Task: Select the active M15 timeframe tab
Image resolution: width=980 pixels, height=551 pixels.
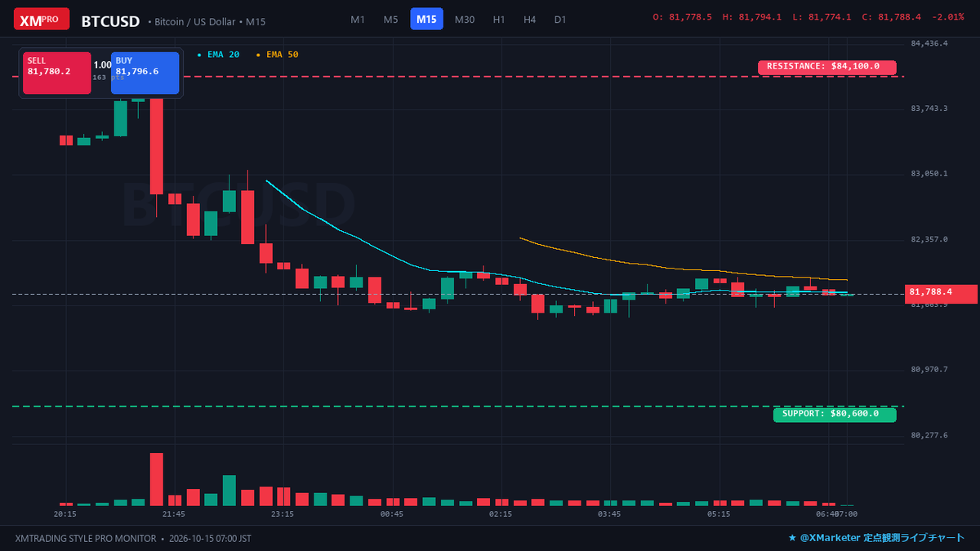Action: 426,20
